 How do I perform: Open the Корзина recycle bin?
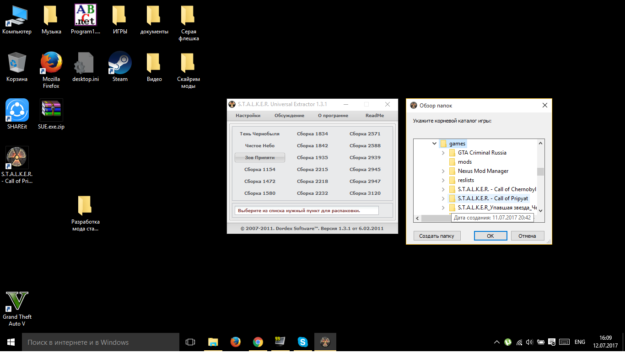click(x=17, y=68)
